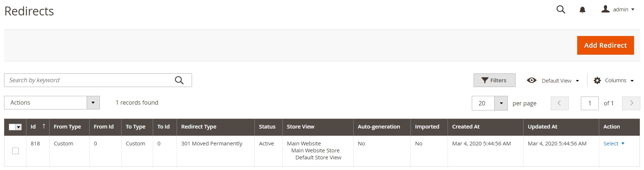
Task: Expand the per page count dropdown arrow
Action: [501, 103]
